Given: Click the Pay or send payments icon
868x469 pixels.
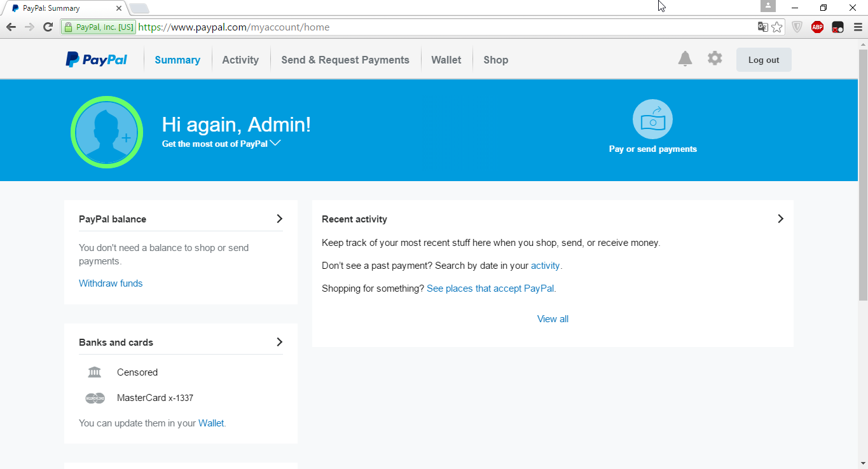Looking at the screenshot, I should (652, 119).
